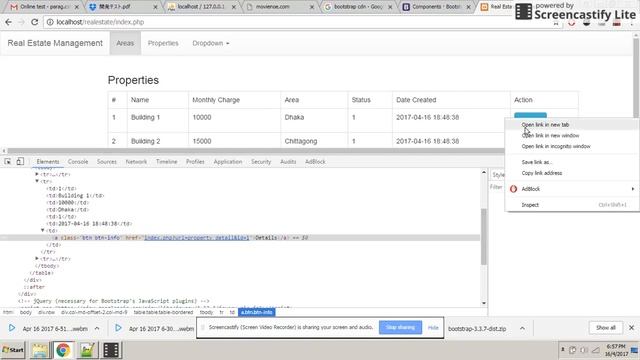Viewport: 640px width, 360px height.
Task: Close the downloads bar
Action: coord(631,328)
